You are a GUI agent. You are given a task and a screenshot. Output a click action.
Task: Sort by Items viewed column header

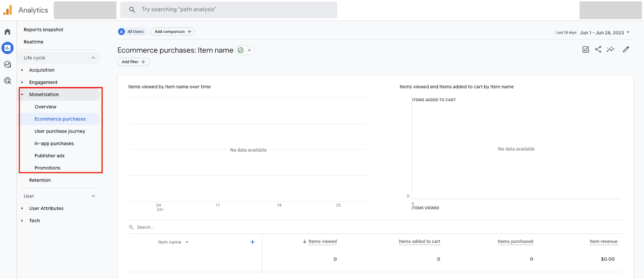(x=322, y=242)
